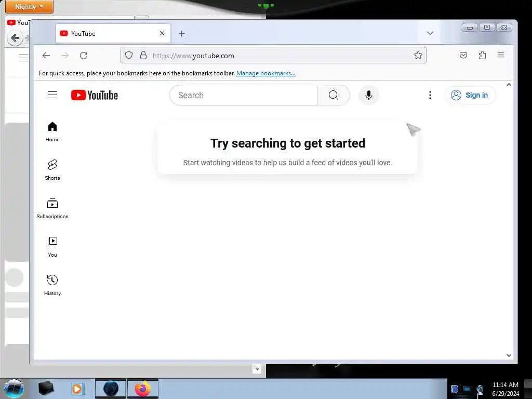Screen dimensions: 532x399
Task: List all tabs dropdown arrow
Action: pyautogui.click(x=430, y=33)
